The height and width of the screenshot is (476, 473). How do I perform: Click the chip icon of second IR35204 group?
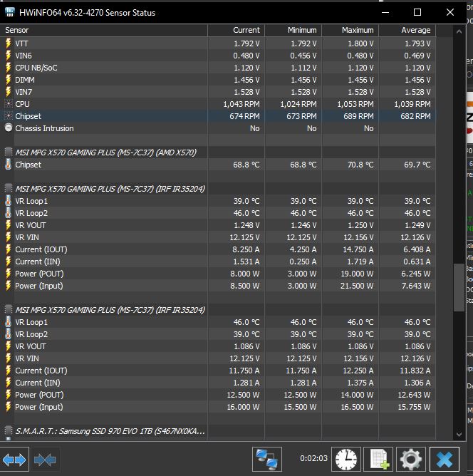[9, 309]
